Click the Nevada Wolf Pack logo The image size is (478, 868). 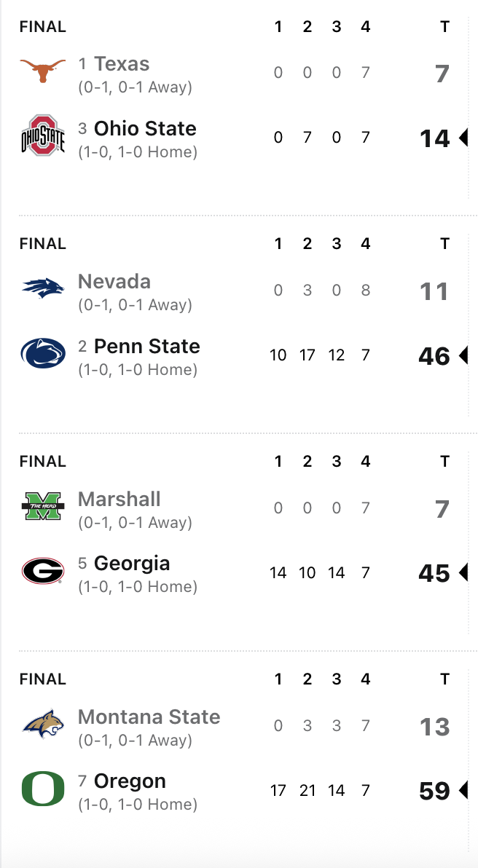pyautogui.click(x=43, y=289)
